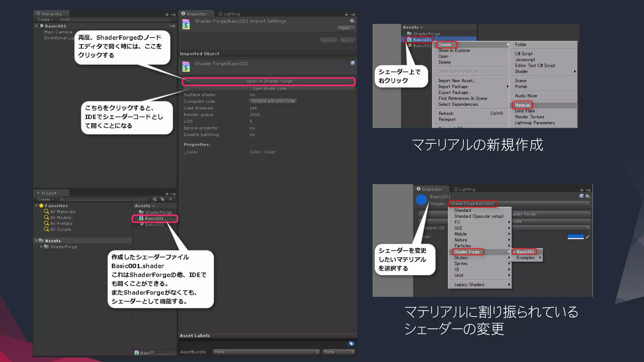The width and height of the screenshot is (644, 362).
Task: Open the gear settings icon beside Import Settings title
Action: coord(352,21)
